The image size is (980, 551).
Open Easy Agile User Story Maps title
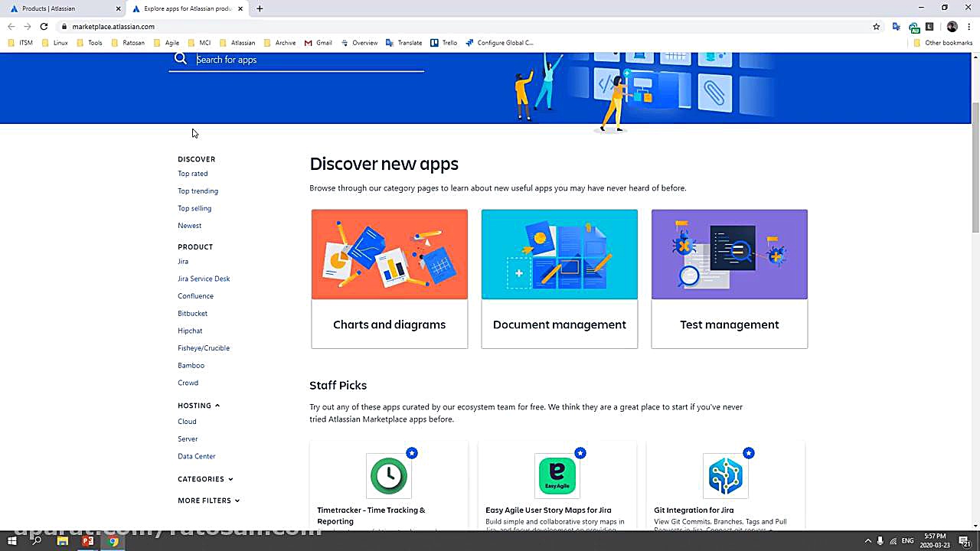point(548,510)
